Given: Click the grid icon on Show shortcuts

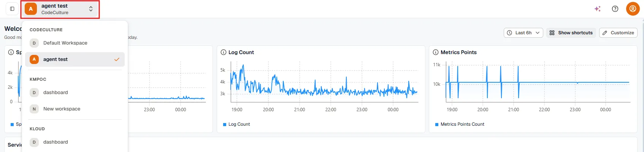Looking at the screenshot, I should (x=552, y=33).
